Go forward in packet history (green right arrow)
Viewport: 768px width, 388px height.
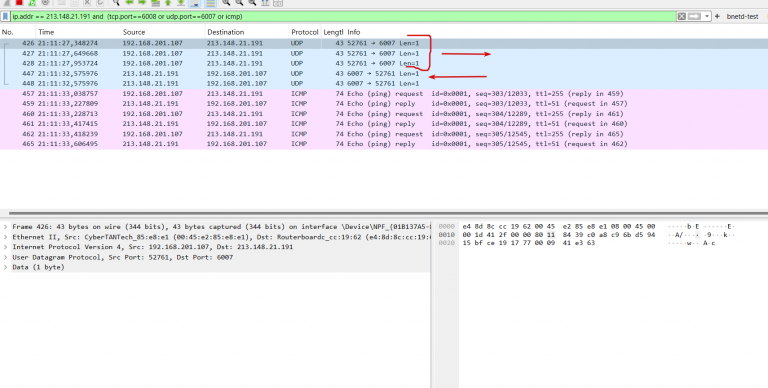pyautogui.click(x=142, y=2)
